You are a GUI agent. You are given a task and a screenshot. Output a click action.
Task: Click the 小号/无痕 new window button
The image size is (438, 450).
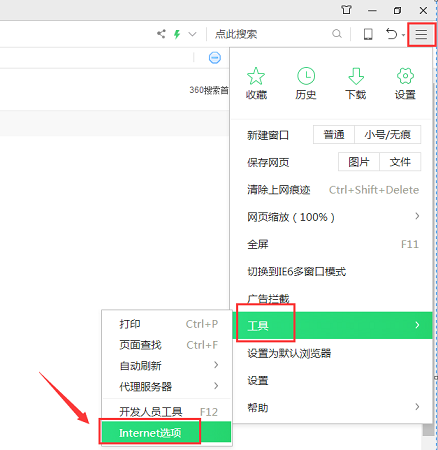pyautogui.click(x=387, y=135)
